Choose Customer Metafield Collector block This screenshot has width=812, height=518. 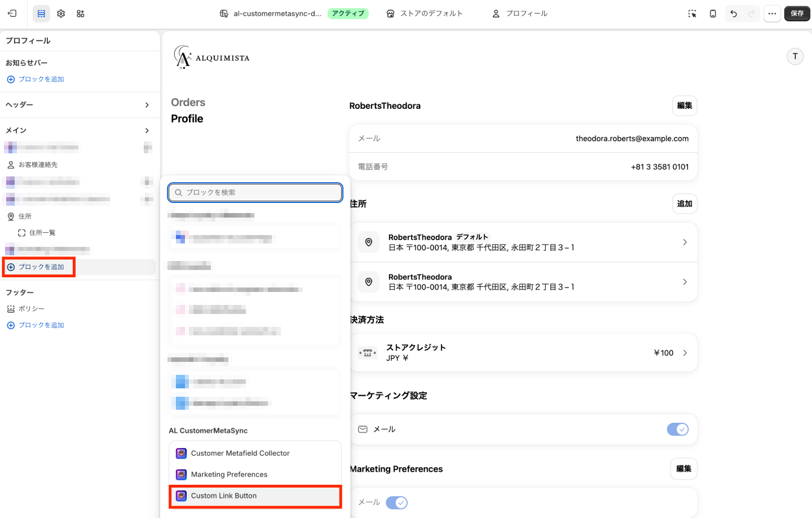[x=255, y=453]
